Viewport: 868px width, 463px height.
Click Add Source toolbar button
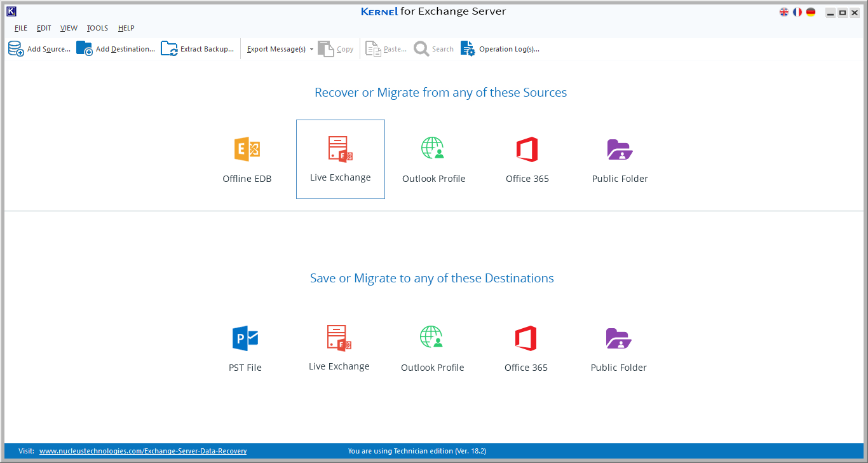(x=39, y=49)
